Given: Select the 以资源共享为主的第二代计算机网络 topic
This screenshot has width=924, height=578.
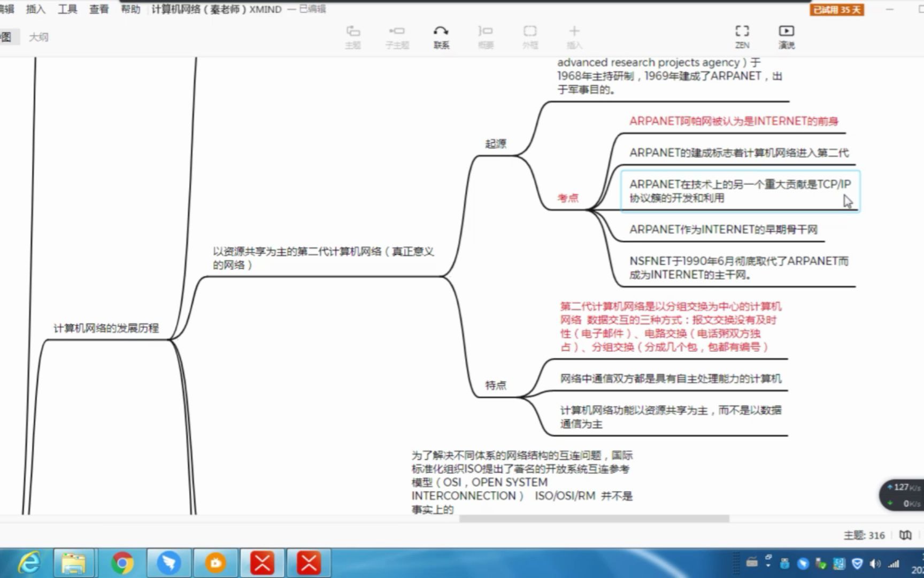Looking at the screenshot, I should [323, 258].
